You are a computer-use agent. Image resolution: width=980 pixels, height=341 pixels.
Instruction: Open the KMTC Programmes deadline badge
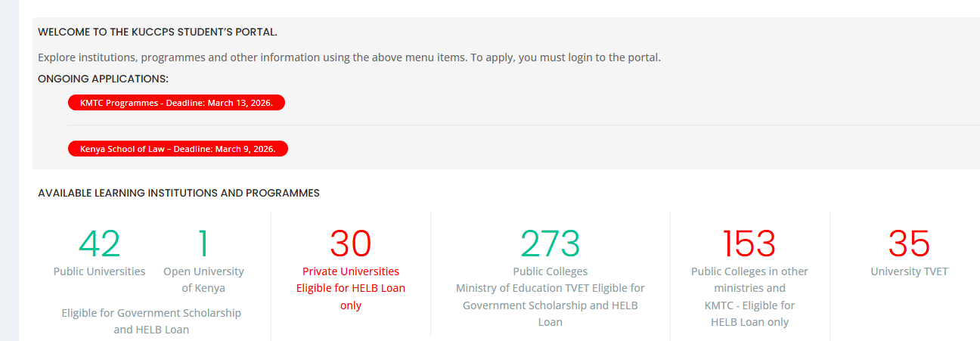click(176, 103)
